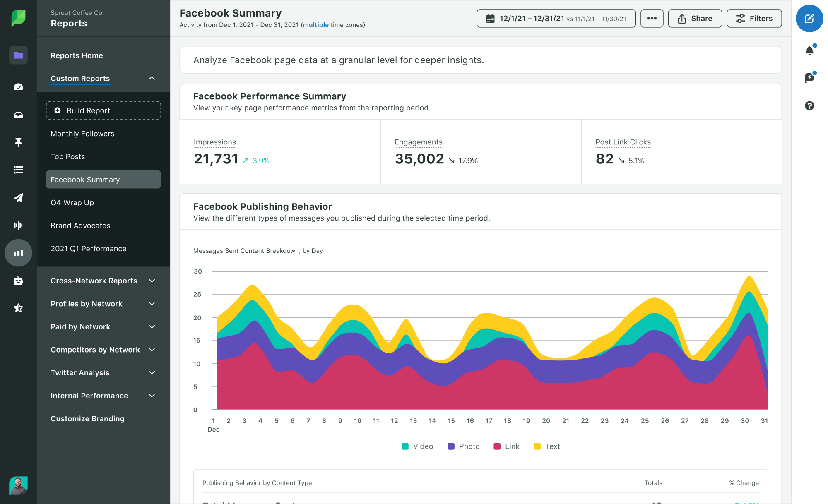The height and width of the screenshot is (504, 828).
Task: Click the Share button upload icon
Action: click(682, 19)
